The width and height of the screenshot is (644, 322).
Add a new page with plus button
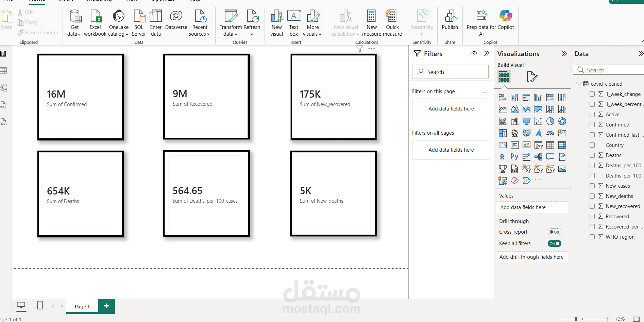click(x=106, y=306)
